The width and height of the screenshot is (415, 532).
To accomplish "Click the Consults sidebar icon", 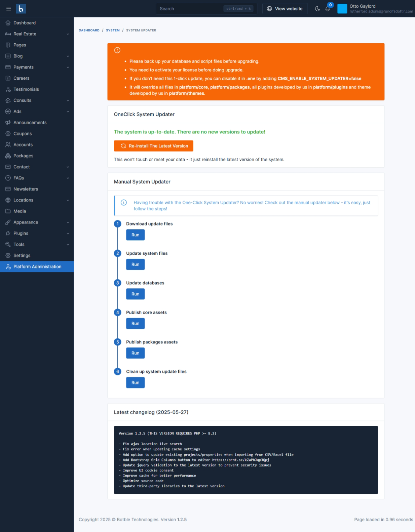I will [8, 100].
